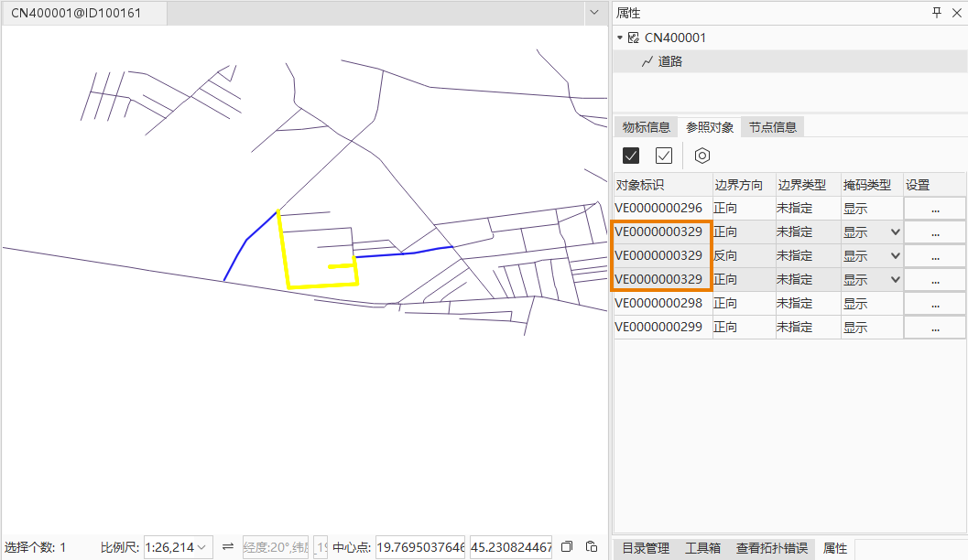Click the coordinate swap arrows icon
968x560 pixels.
pyautogui.click(x=228, y=547)
